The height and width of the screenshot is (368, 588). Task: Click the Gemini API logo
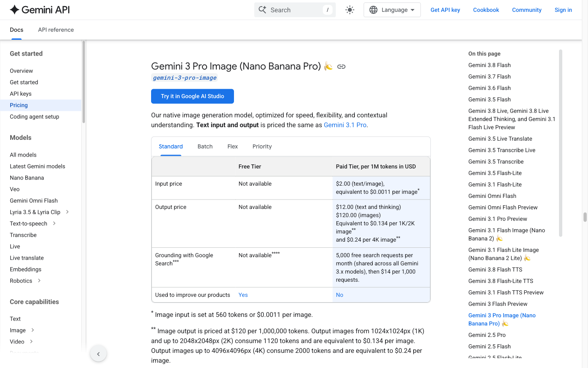click(x=40, y=10)
